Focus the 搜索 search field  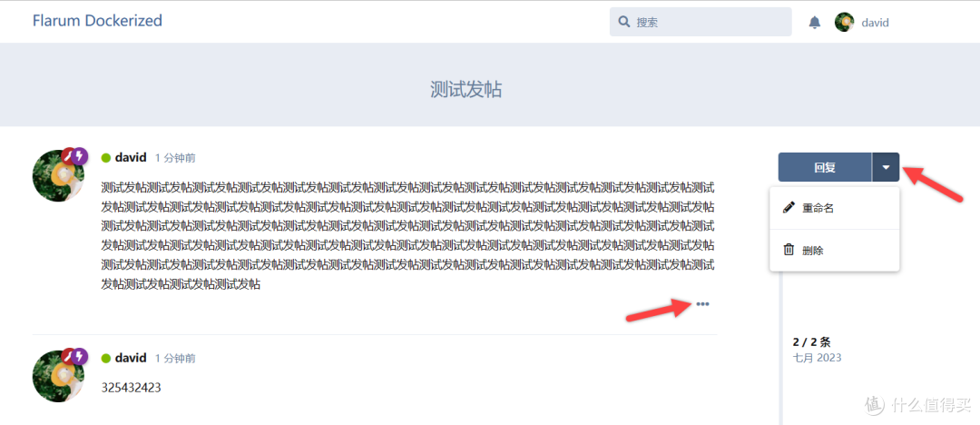pyautogui.click(x=701, y=22)
